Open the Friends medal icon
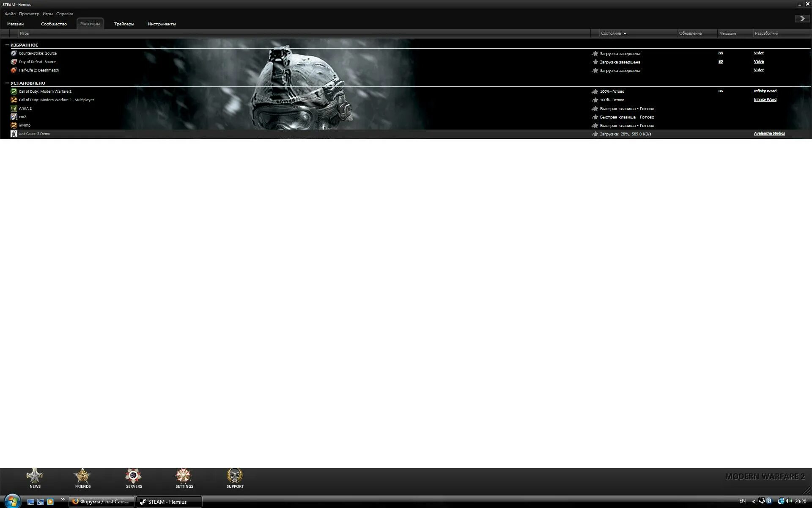 [82, 476]
